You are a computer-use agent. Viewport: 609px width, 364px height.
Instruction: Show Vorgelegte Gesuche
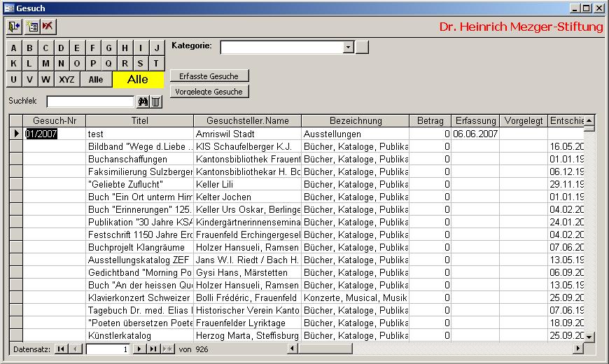click(209, 92)
